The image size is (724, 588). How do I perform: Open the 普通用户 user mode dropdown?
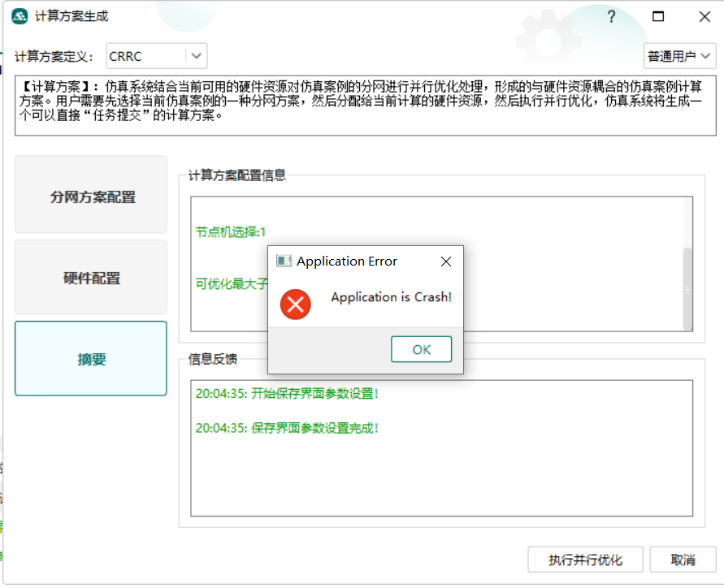point(679,56)
